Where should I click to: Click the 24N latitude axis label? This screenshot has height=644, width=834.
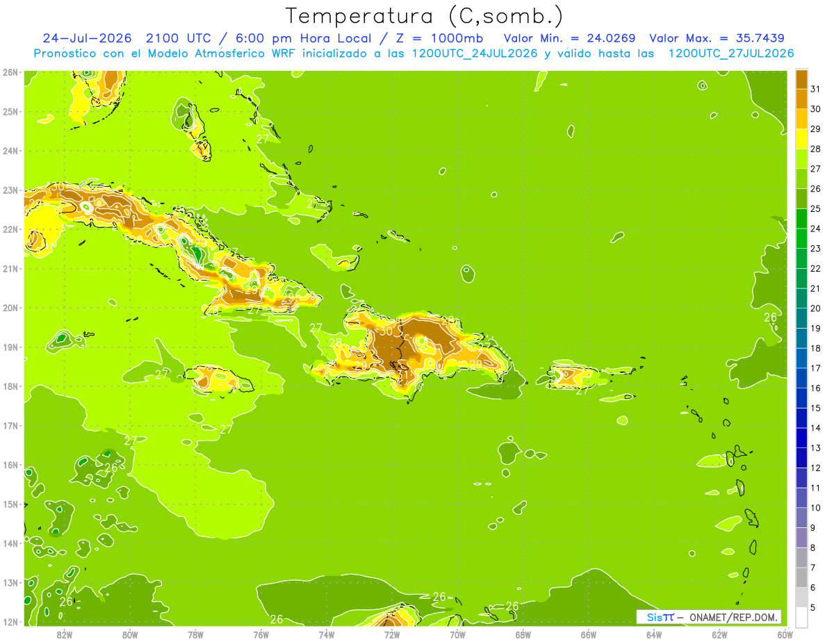pos(10,151)
